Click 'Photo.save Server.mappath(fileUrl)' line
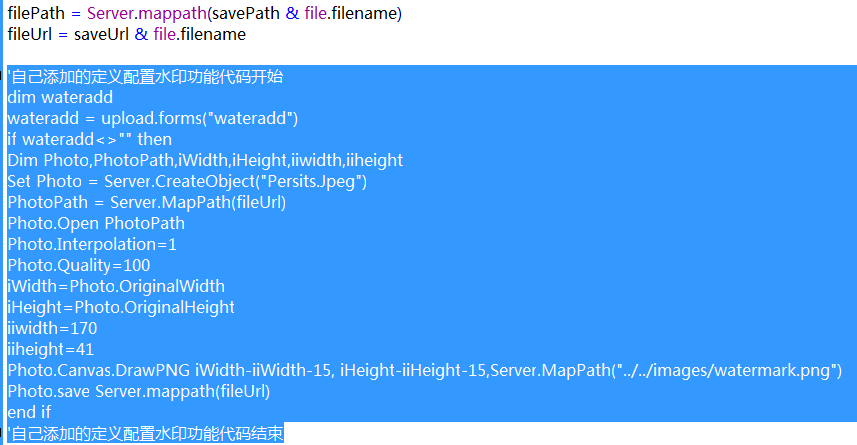 point(139,391)
